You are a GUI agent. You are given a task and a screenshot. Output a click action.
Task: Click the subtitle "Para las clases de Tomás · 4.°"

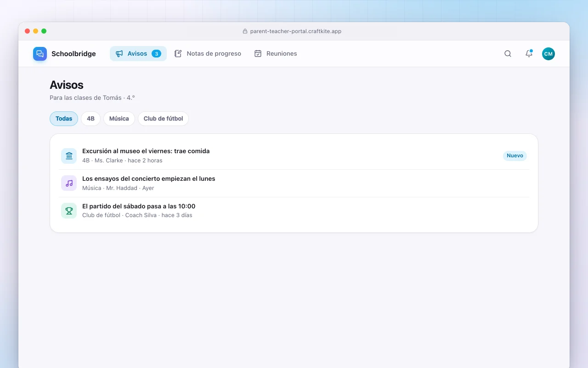click(x=92, y=98)
